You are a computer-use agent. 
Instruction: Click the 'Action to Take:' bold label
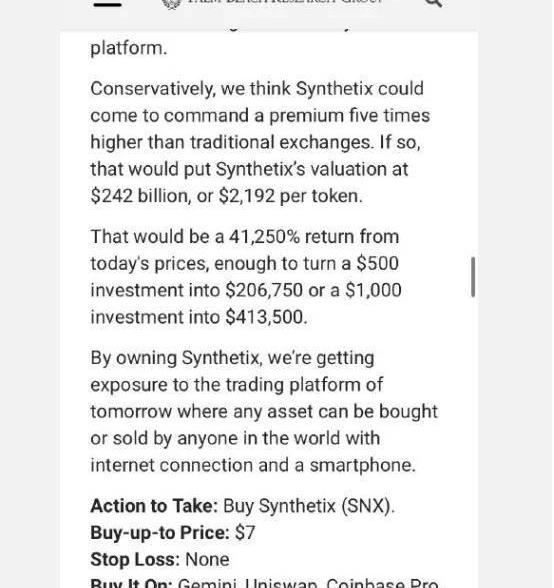pos(154,506)
